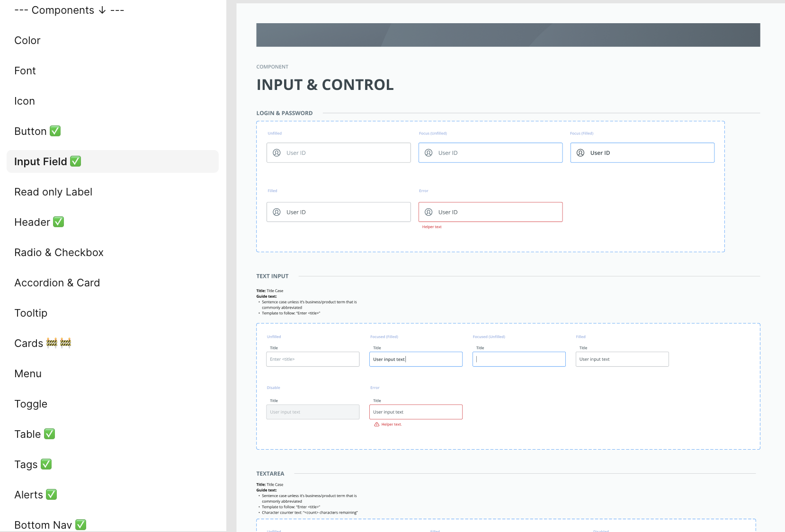Click the disabled User input text field

coord(312,412)
